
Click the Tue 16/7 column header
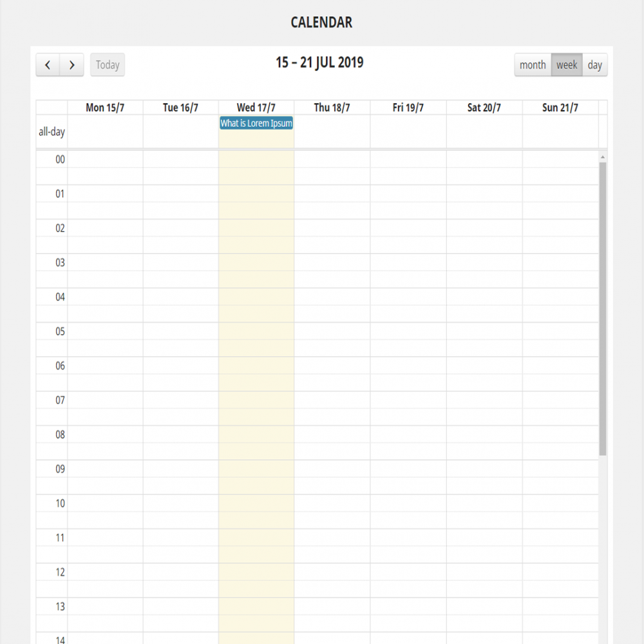click(x=180, y=108)
